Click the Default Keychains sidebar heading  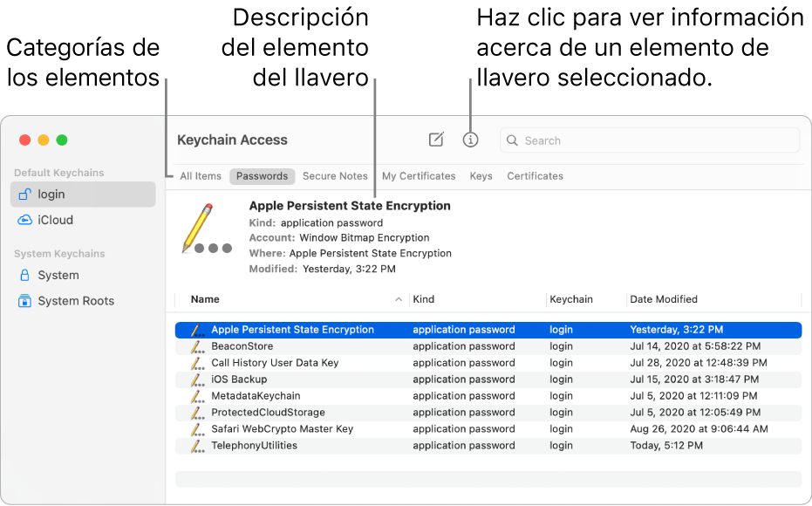pyautogui.click(x=59, y=173)
